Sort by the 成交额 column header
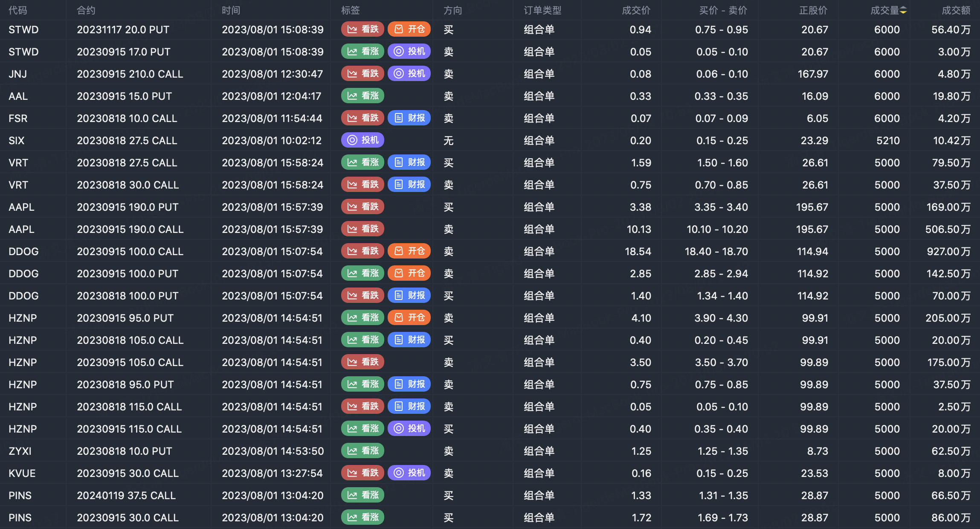 [956, 11]
